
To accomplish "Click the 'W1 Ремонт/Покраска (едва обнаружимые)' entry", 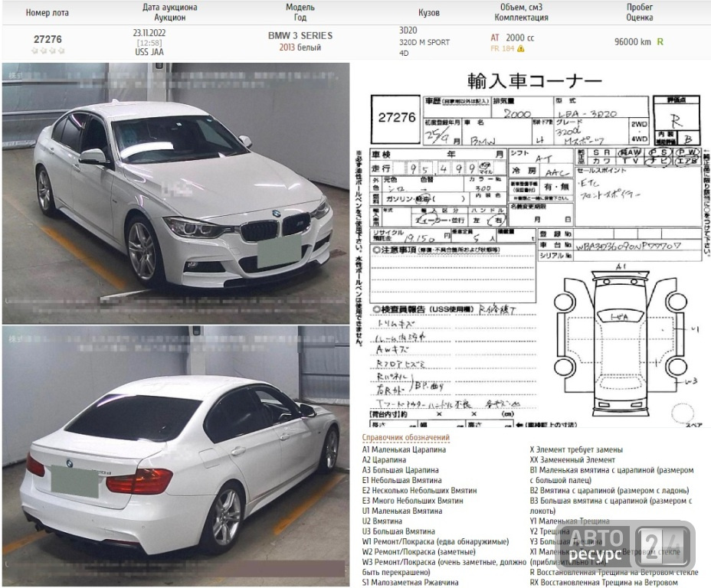I will click(435, 541).
